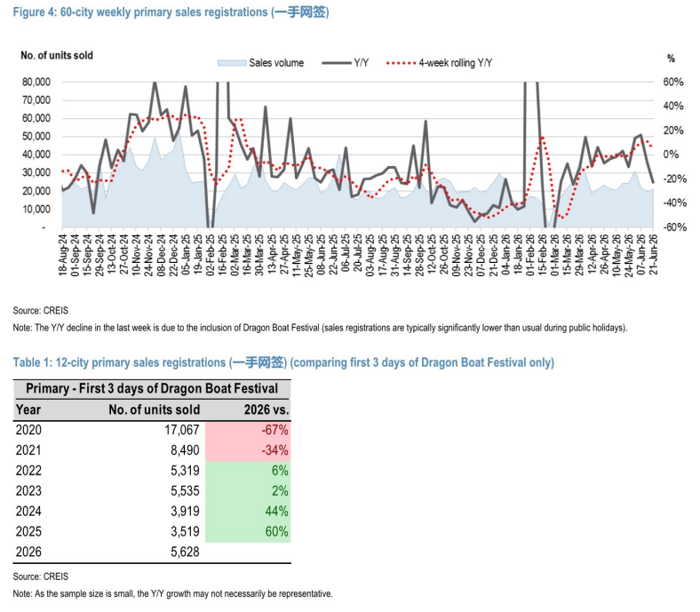Viewport: 700px width, 612px height.
Task: Click the 6% cell
Action: [x=280, y=471]
